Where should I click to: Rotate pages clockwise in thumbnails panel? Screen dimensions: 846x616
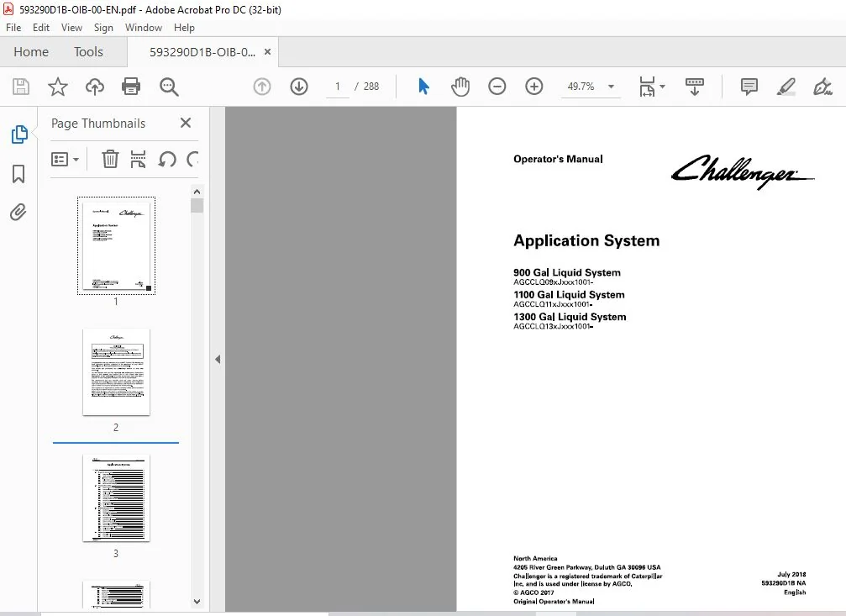192,160
